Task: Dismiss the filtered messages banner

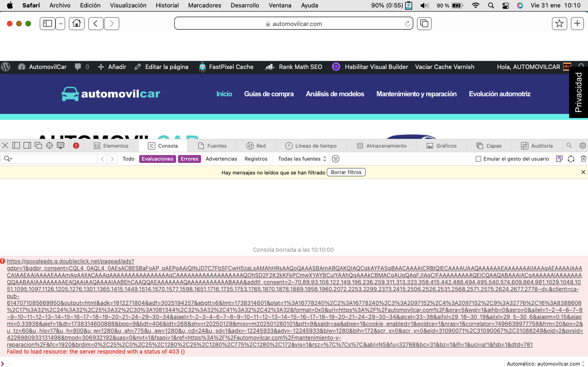Action: click(x=583, y=172)
